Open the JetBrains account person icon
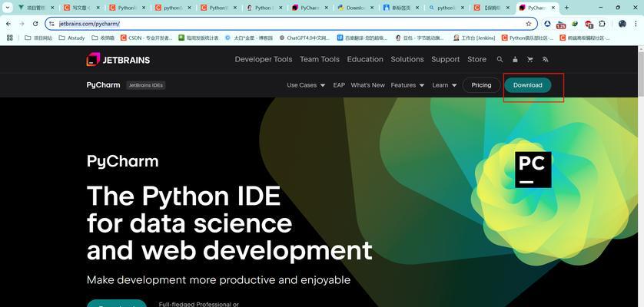The width and height of the screenshot is (644, 307). click(515, 60)
